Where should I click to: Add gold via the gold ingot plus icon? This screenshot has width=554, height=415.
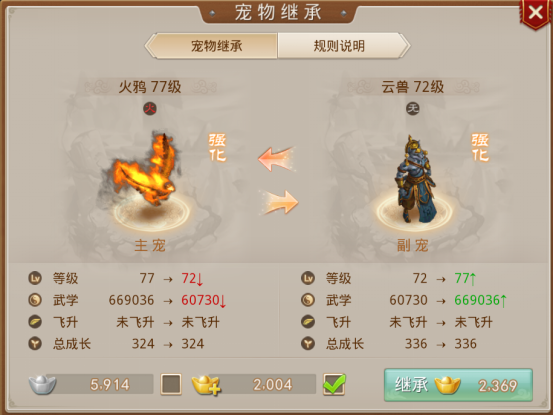206,385
